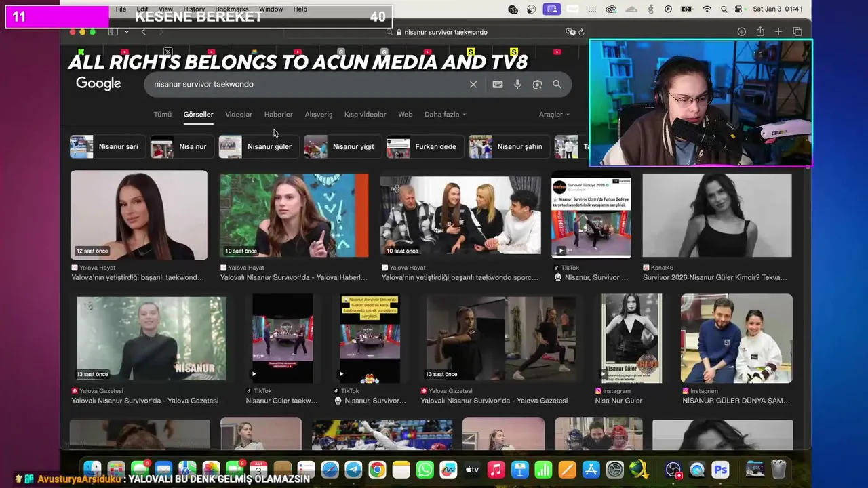This screenshot has width=868, height=488.
Task: Open the Web results tab
Action: [x=406, y=115]
